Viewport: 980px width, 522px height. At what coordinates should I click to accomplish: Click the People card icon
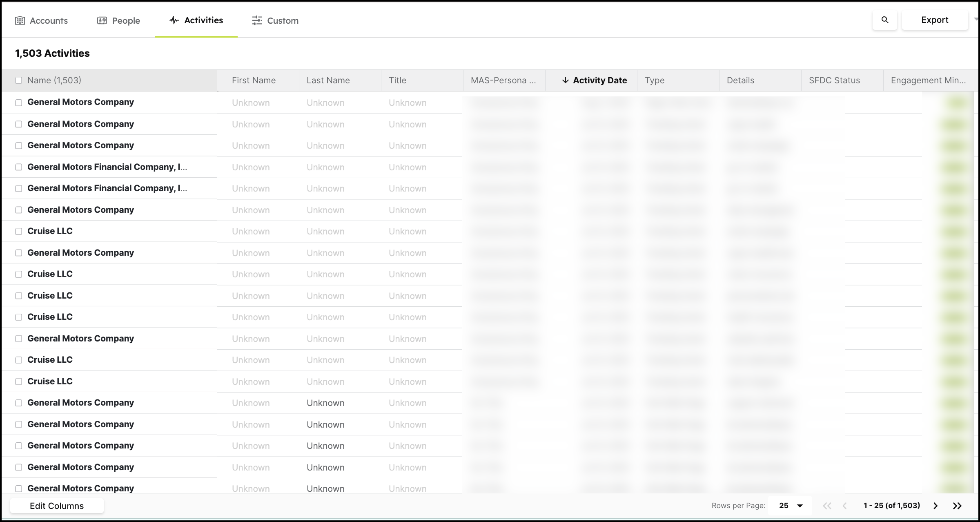click(102, 21)
